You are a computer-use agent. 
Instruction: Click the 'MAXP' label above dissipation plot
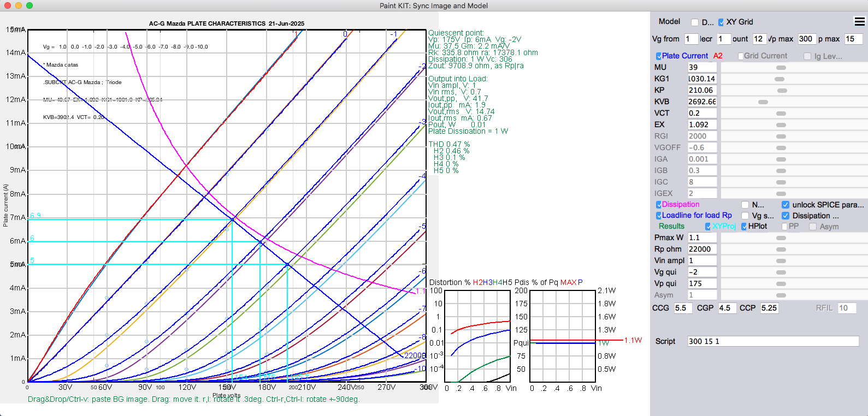click(x=571, y=282)
